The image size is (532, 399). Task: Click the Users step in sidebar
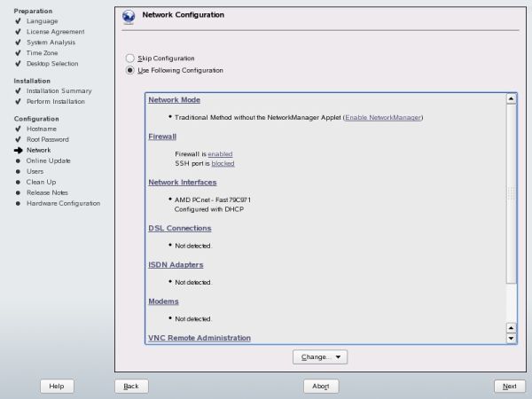pos(35,171)
